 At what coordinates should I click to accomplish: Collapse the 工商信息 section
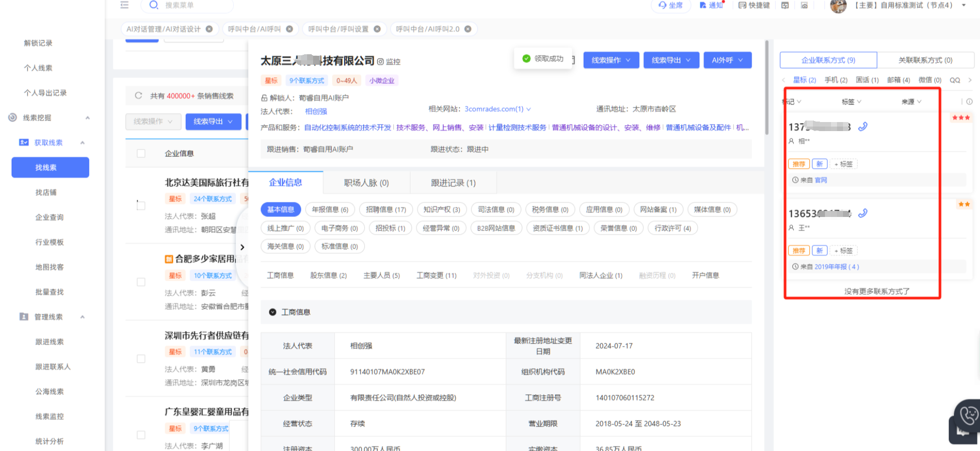tap(272, 312)
